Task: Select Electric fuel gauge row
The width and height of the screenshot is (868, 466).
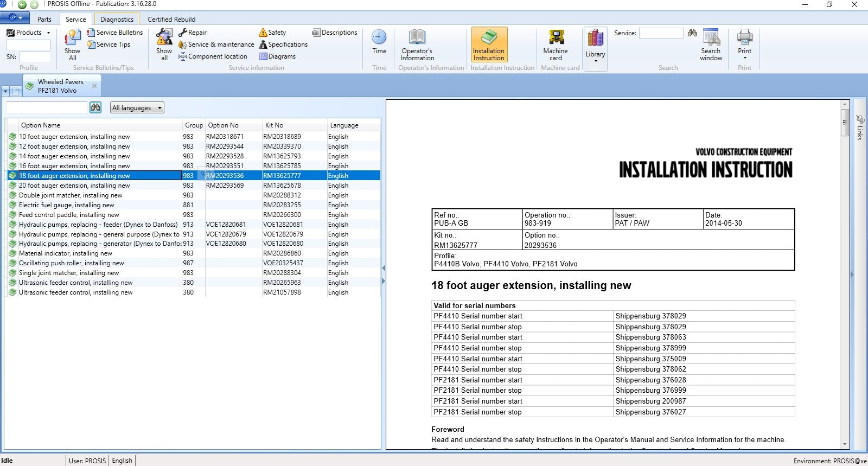Action: 193,205
